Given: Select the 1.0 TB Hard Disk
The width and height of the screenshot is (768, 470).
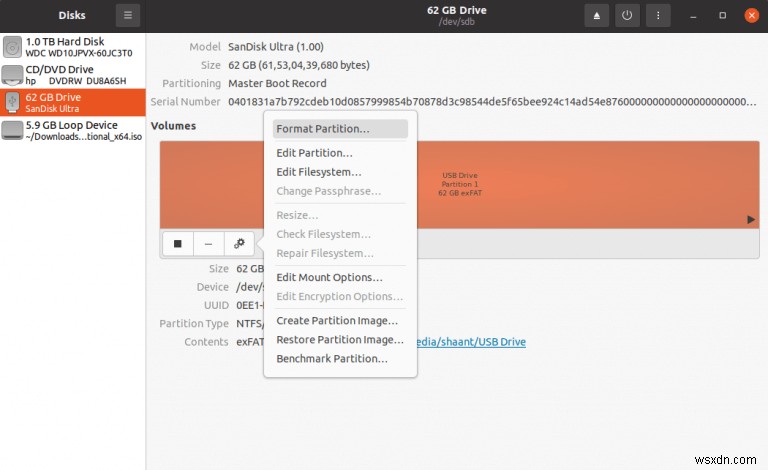Looking at the screenshot, I should (73, 47).
